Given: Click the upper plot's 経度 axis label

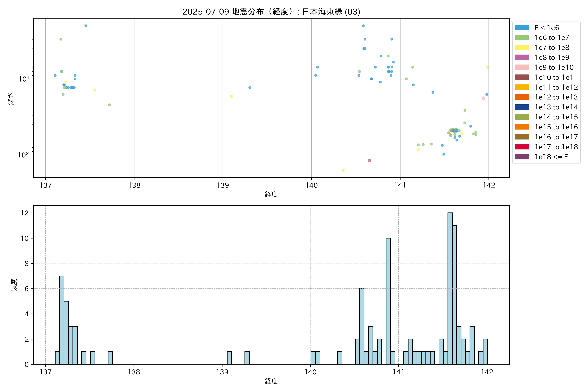Looking at the screenshot, I should 271,194.
